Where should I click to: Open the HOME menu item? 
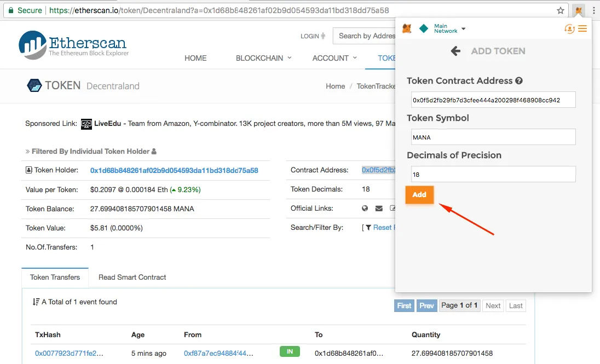tap(195, 58)
